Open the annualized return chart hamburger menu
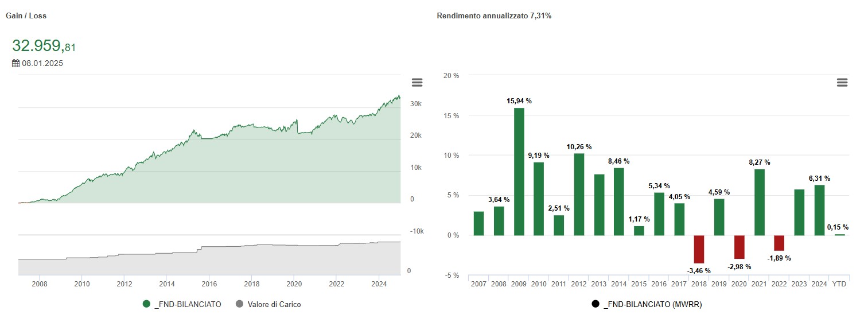Image resolution: width=868 pixels, height=326 pixels. click(842, 83)
